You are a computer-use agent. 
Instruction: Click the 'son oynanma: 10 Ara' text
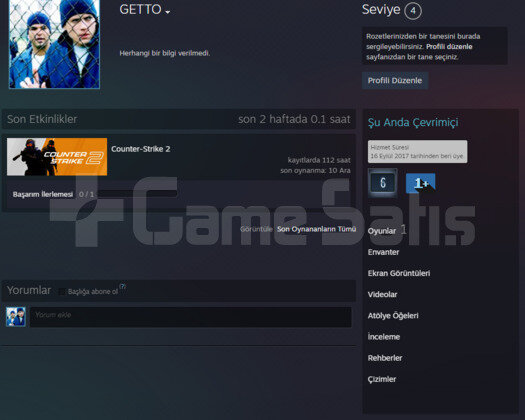pos(315,170)
